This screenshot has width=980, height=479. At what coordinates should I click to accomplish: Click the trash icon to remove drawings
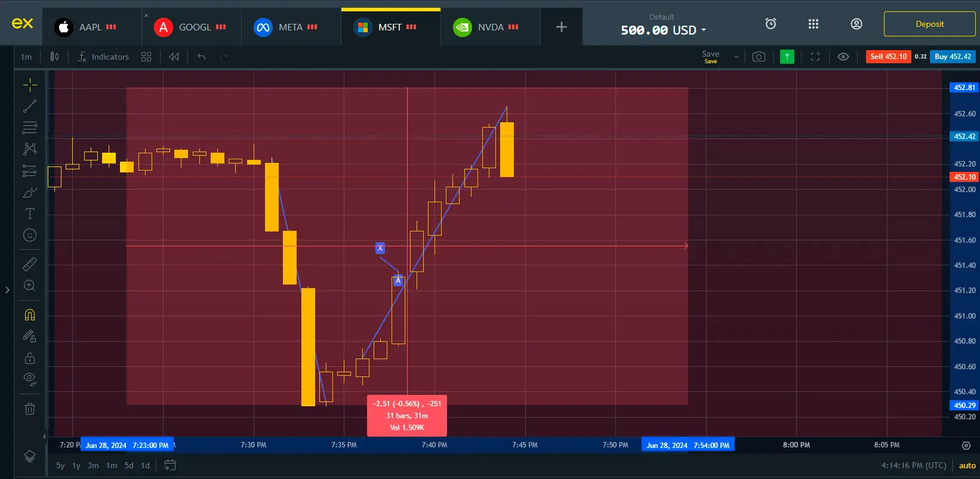(x=30, y=409)
